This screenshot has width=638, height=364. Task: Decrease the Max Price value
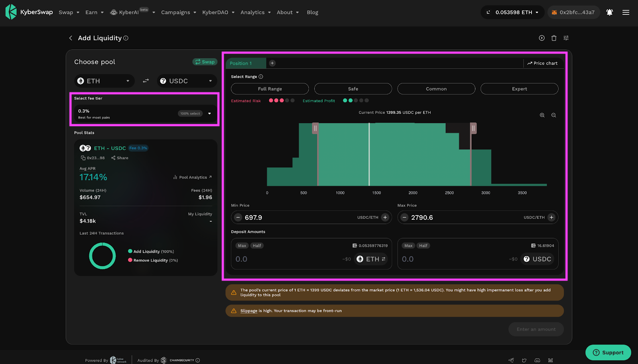pos(404,217)
